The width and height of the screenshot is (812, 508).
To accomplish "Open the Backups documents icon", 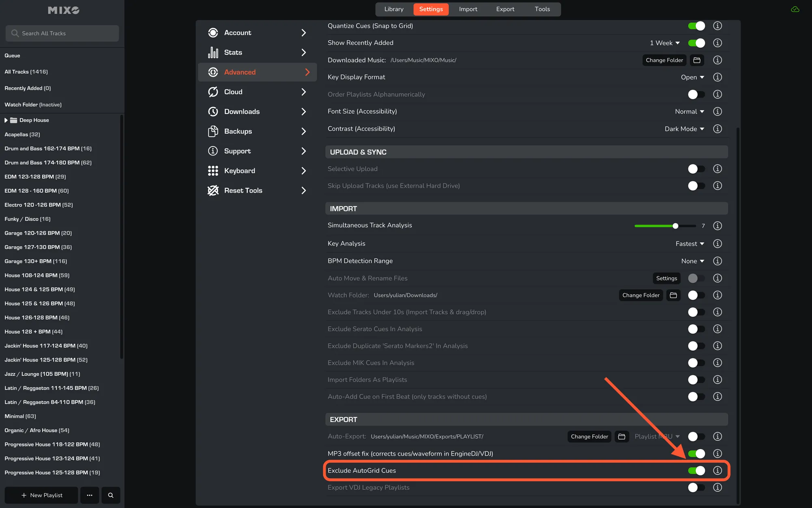I will point(213,131).
